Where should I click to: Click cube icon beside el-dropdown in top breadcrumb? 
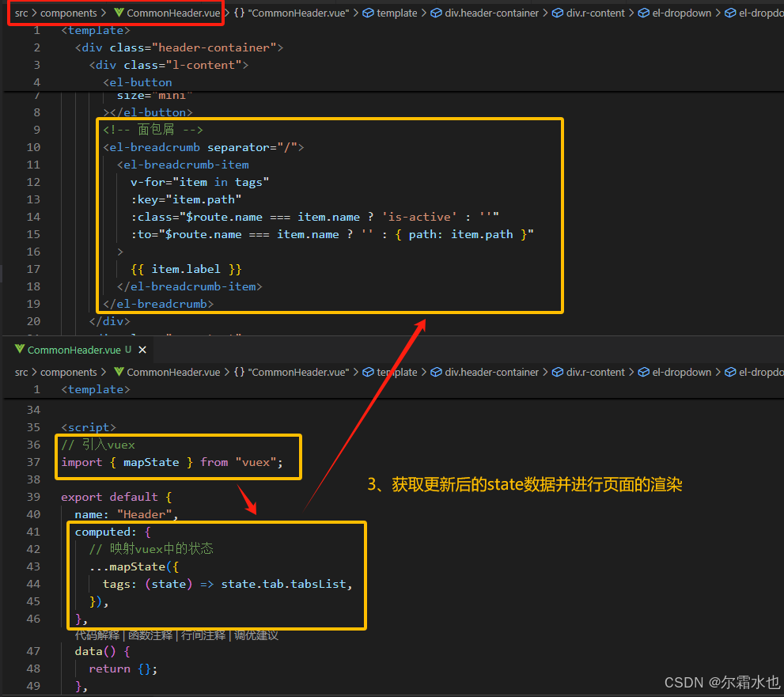point(643,13)
